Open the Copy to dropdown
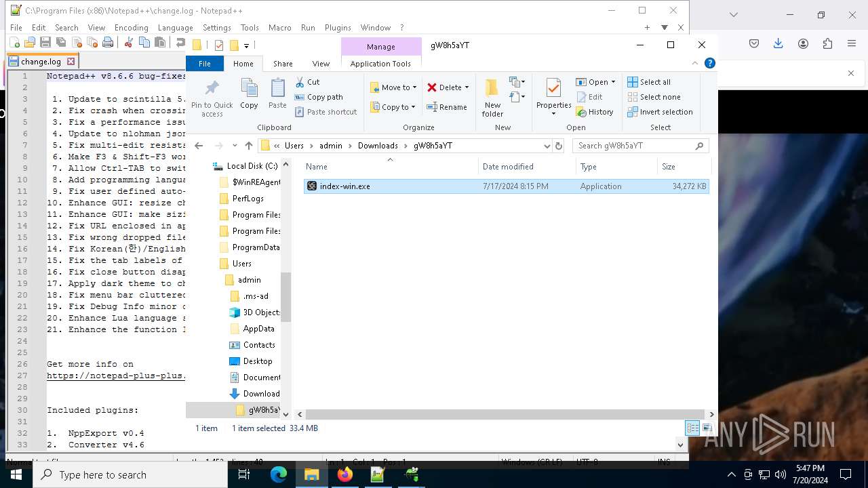Screen dimensions: 868x488 point(393,107)
